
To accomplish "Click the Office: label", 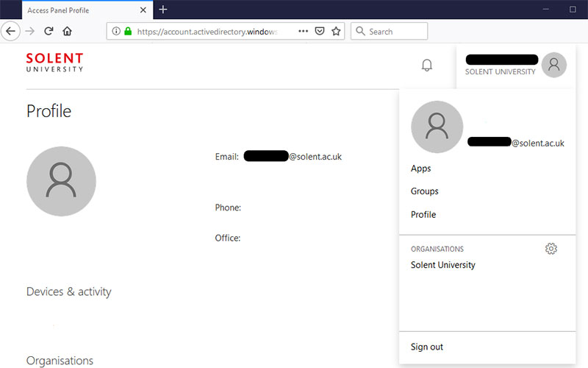I will point(228,238).
